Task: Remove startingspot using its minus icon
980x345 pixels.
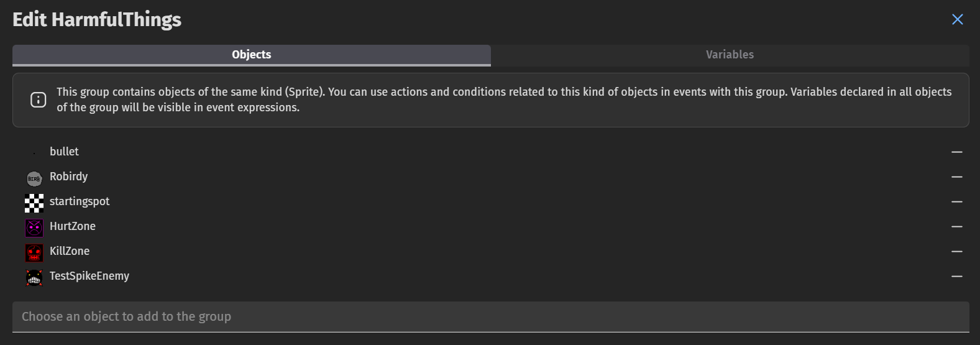Action: tap(956, 202)
